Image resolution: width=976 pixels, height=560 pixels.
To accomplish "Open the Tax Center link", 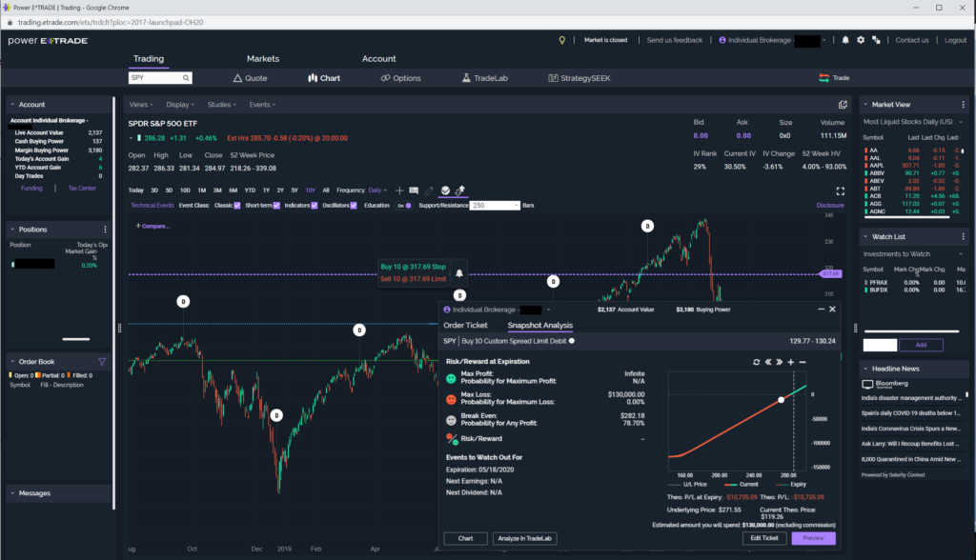I will (82, 188).
